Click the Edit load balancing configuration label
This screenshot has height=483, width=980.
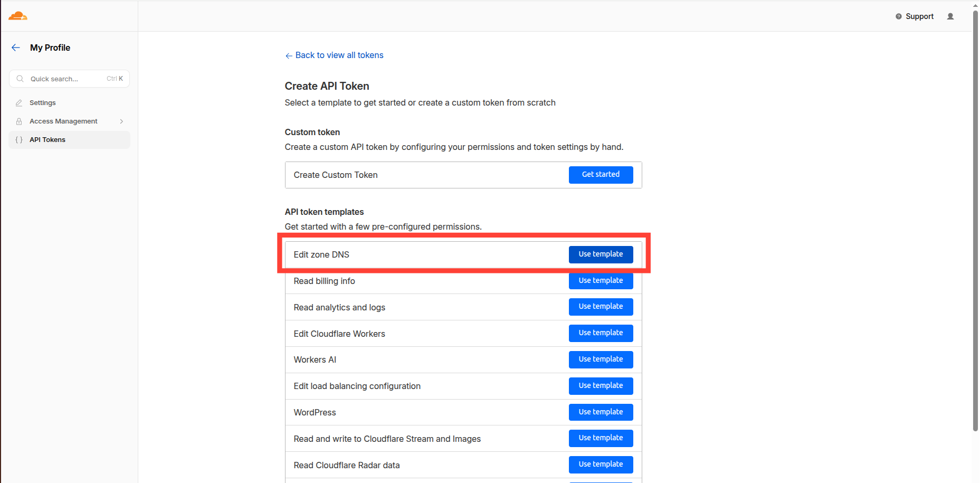pyautogui.click(x=357, y=386)
